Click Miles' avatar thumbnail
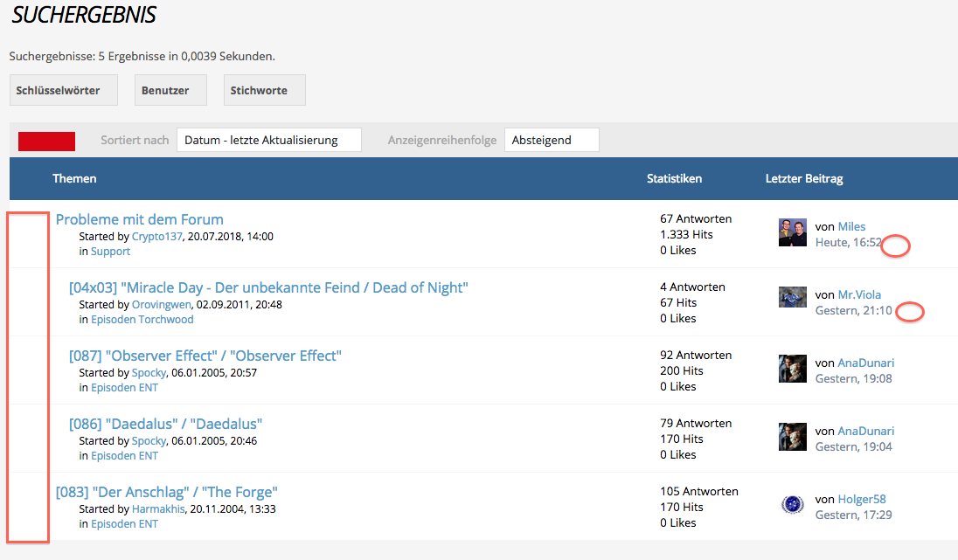Screen dimensions: 958x560 792,232
